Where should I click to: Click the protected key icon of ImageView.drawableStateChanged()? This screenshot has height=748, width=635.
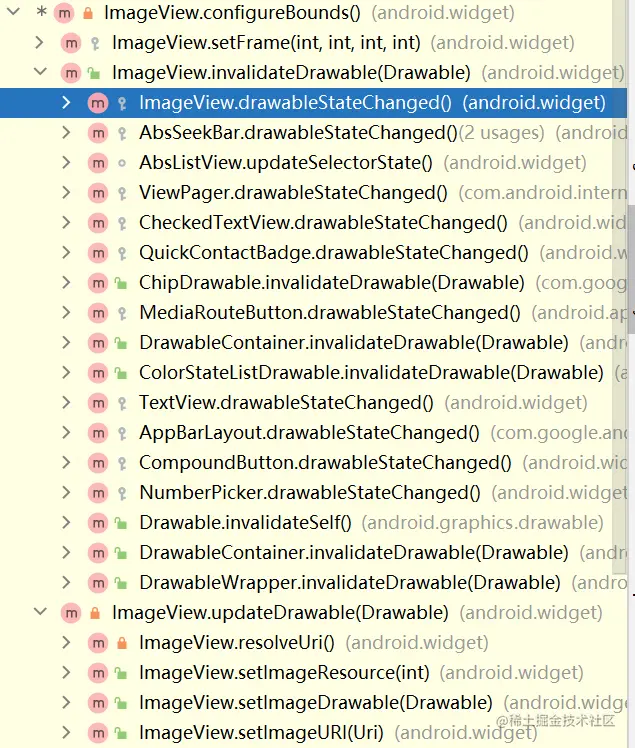(x=122, y=104)
